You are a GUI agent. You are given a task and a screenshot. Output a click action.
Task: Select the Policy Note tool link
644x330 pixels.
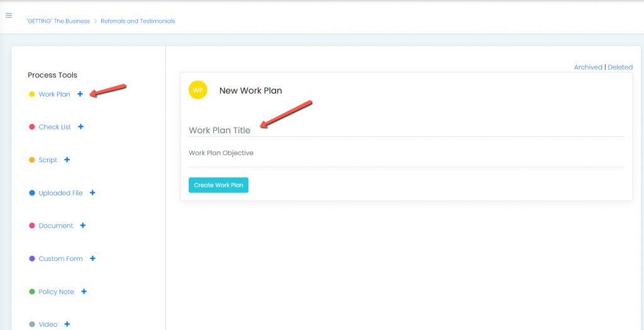pyautogui.click(x=56, y=292)
